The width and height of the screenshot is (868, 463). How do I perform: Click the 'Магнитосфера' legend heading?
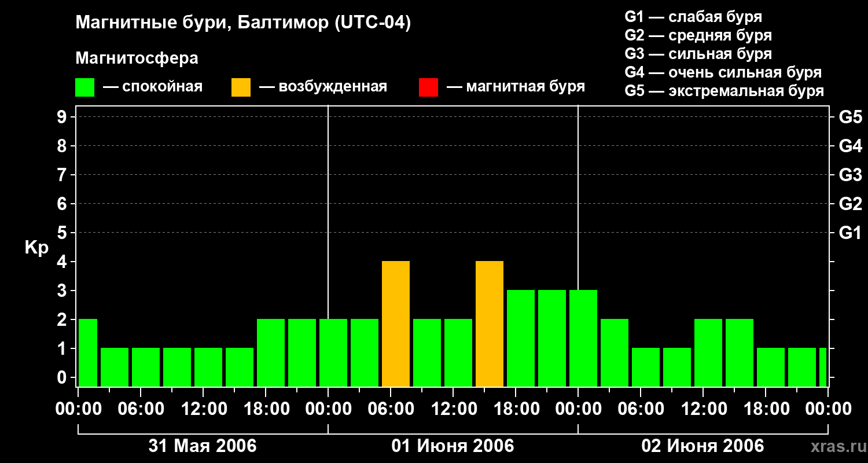(137, 58)
